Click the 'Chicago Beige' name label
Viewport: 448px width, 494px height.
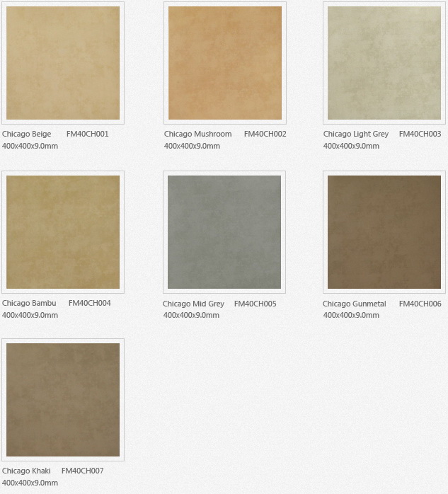26,134
